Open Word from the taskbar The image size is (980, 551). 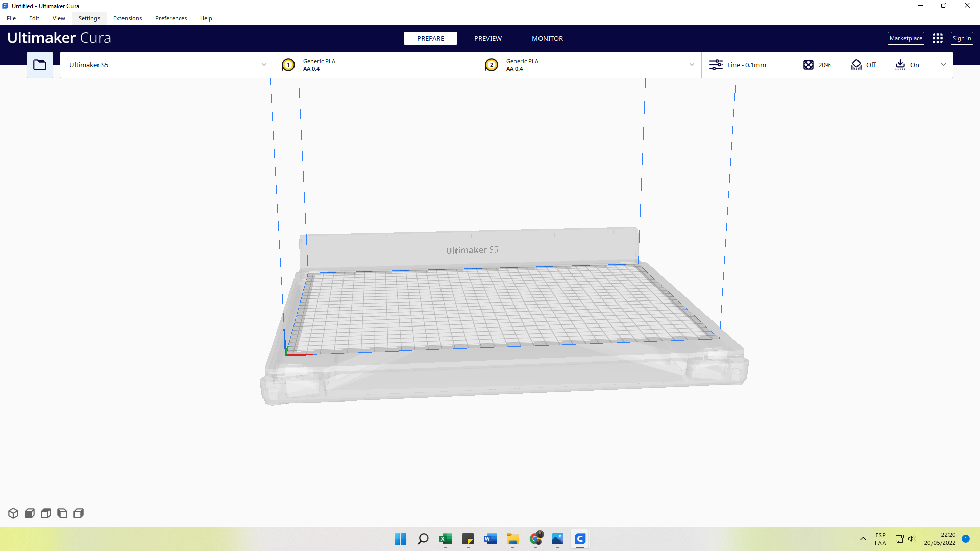click(491, 539)
